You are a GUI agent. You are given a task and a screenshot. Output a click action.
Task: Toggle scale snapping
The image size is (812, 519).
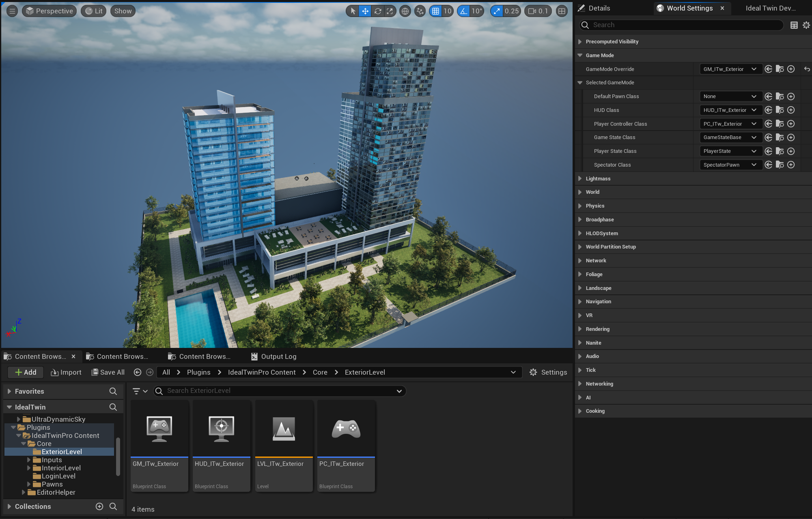497,11
